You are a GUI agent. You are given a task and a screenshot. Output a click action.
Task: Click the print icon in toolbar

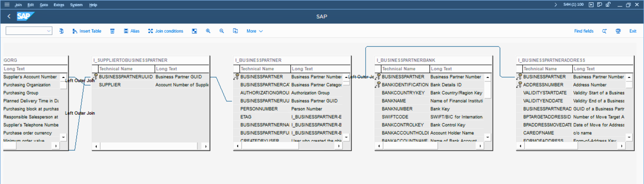tap(618, 31)
